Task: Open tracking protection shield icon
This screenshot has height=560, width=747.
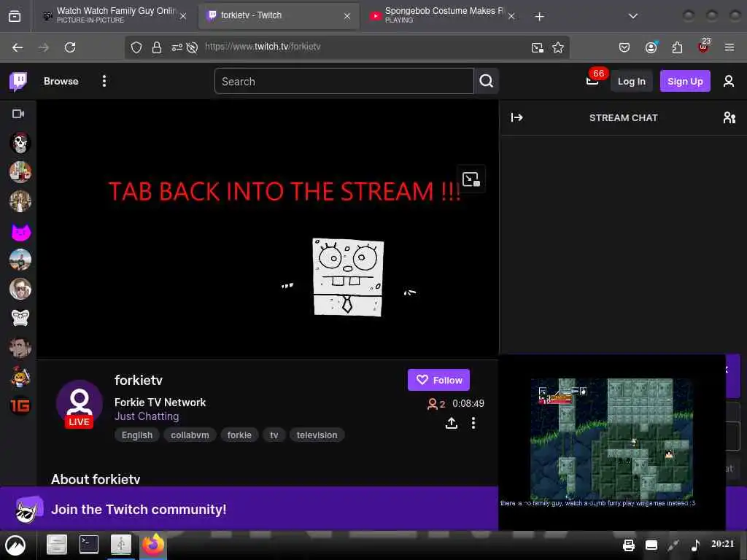Action: 136,47
